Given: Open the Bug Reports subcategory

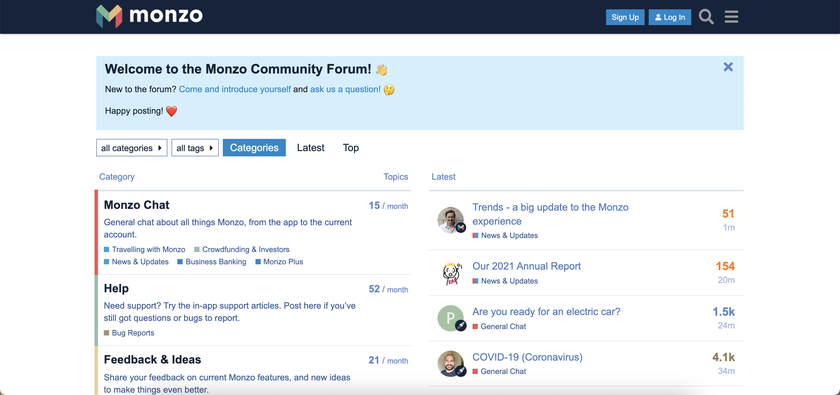Looking at the screenshot, I should (129, 333).
